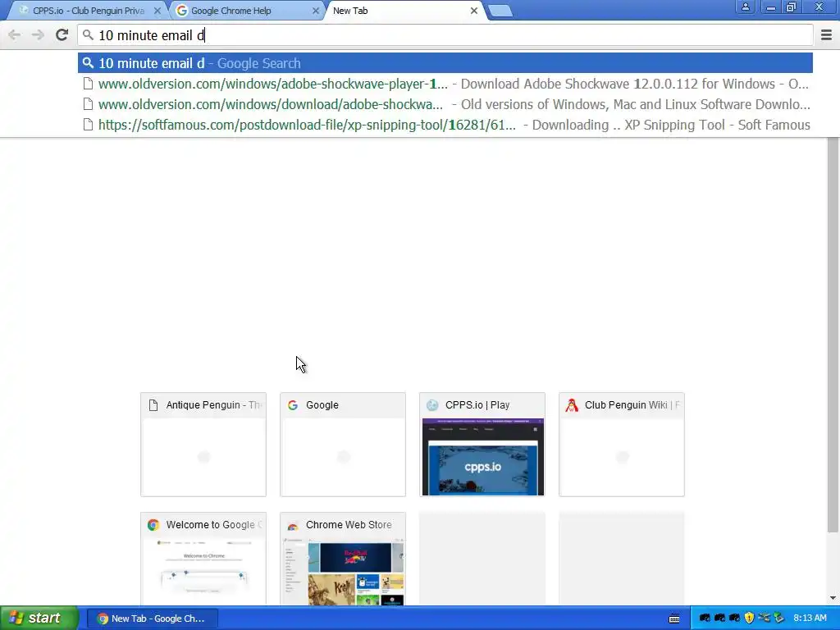Click the system clock 8:13 AM

pos(810,619)
